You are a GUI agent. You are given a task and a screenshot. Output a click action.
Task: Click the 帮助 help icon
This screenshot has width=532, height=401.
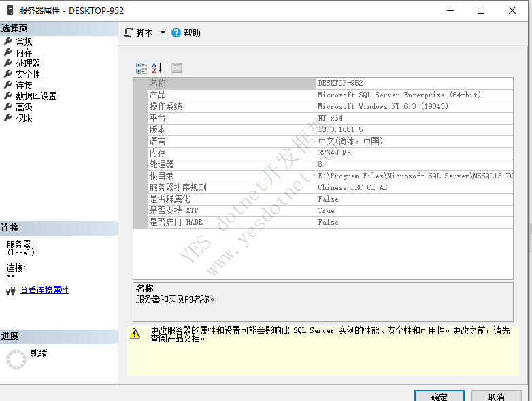coord(176,33)
